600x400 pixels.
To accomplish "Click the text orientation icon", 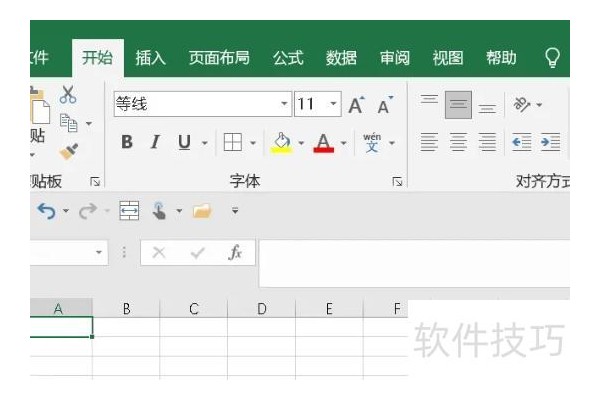I will point(522,104).
